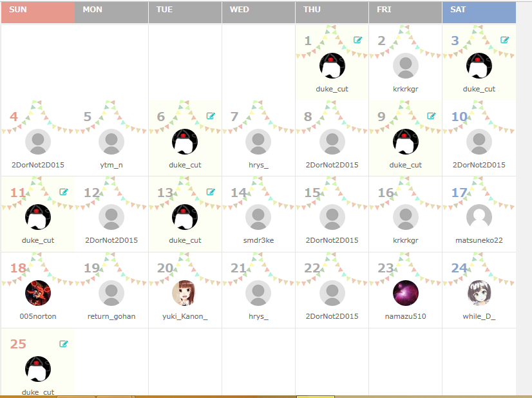Click duke_cut avatar on day 11
532x398 pixels.
pos(38,217)
